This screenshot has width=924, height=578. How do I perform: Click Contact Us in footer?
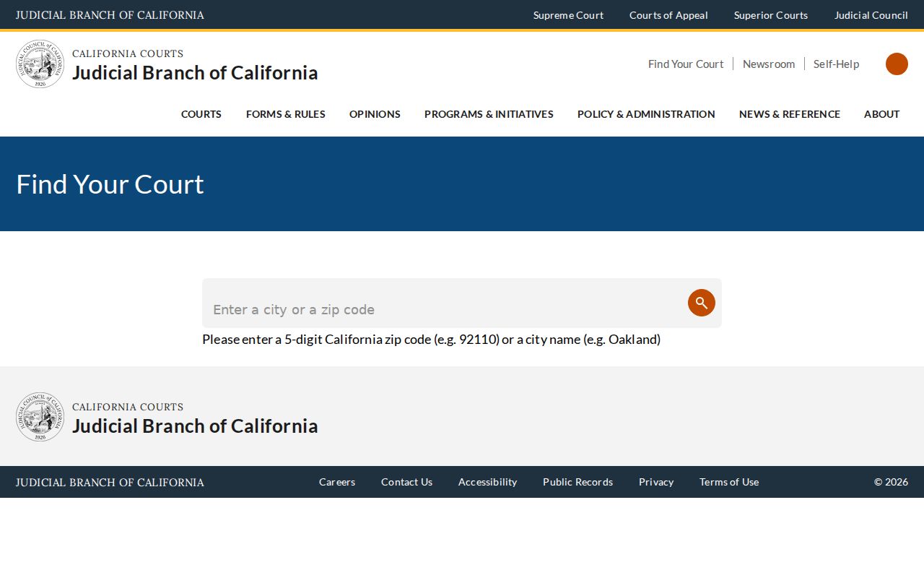(x=406, y=482)
